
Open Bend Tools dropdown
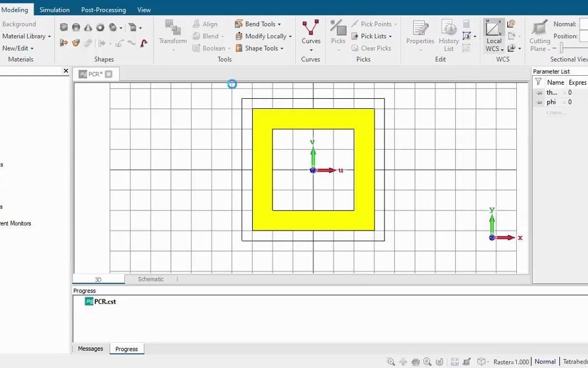pyautogui.click(x=258, y=24)
